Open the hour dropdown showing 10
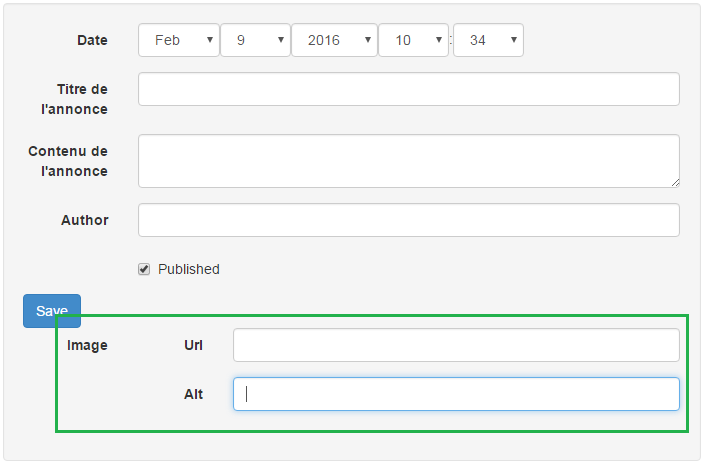This screenshot has height=463, width=706. [x=413, y=40]
